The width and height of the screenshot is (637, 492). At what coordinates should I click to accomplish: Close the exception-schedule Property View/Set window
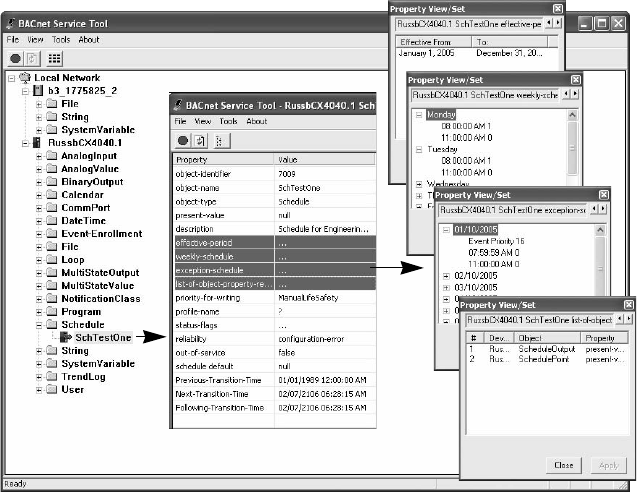(604, 195)
